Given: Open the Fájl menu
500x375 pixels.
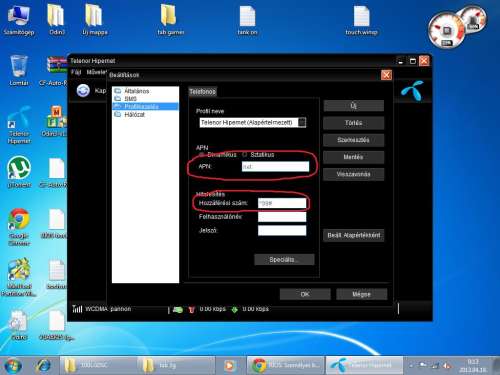Looking at the screenshot, I should 76,72.
